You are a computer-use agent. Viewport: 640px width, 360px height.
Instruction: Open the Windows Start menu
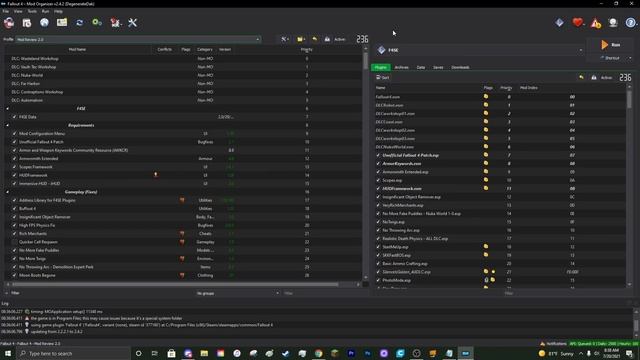click(x=8, y=353)
